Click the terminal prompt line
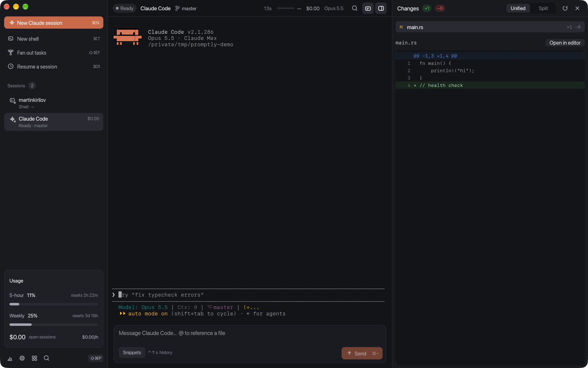 point(248,295)
